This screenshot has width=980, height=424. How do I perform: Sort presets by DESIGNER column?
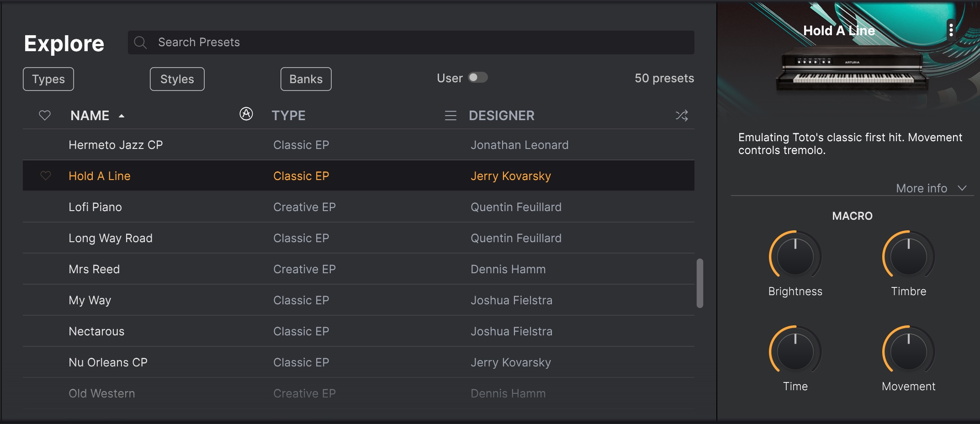pos(502,116)
